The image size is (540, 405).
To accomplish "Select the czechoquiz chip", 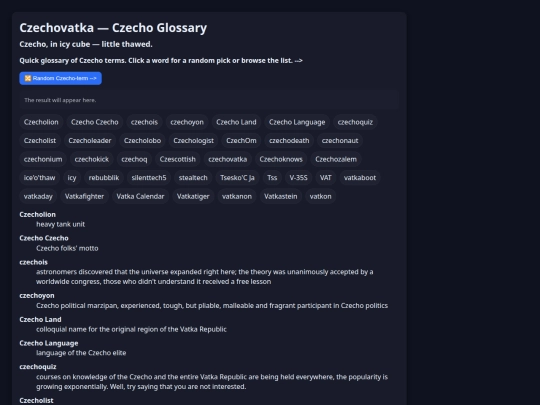I will click(x=355, y=122).
